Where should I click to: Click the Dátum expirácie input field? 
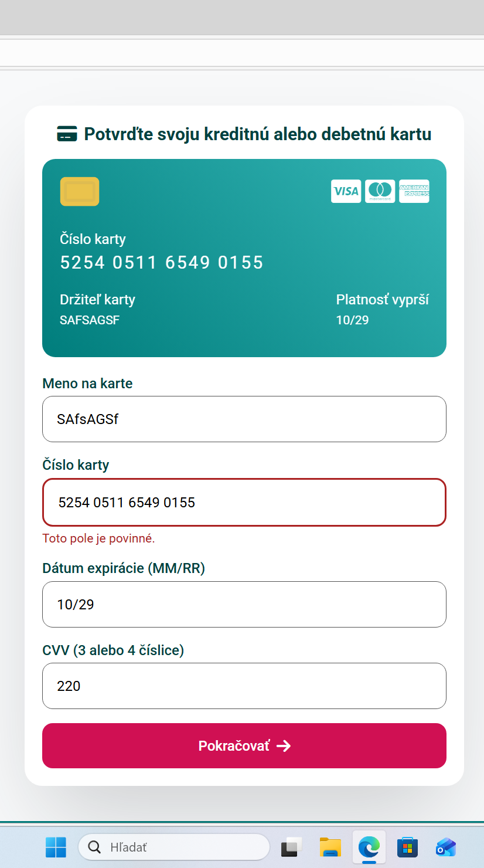244,605
